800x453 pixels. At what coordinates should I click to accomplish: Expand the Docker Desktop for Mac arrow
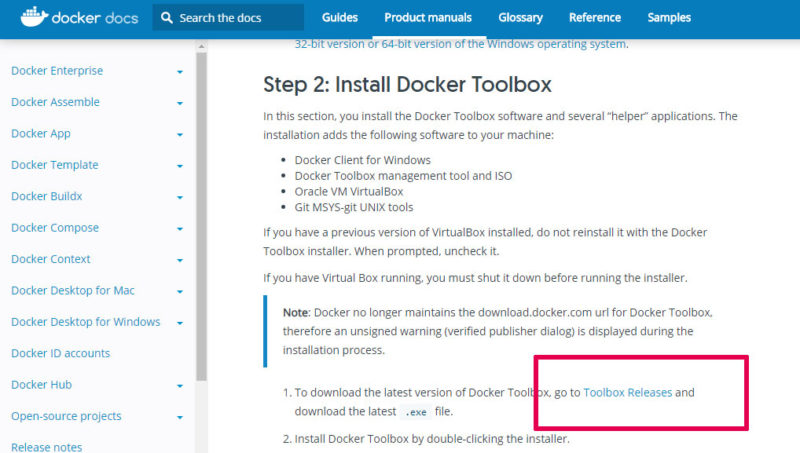point(180,292)
